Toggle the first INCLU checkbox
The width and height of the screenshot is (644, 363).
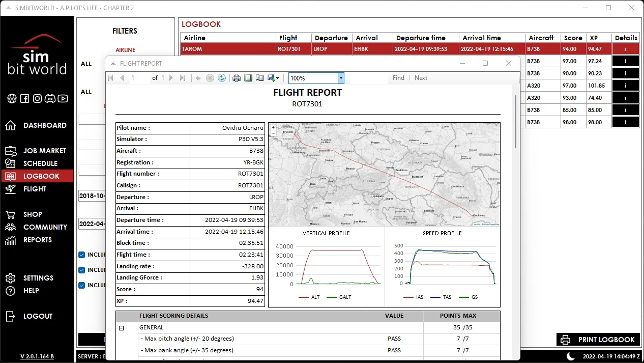pos(81,255)
